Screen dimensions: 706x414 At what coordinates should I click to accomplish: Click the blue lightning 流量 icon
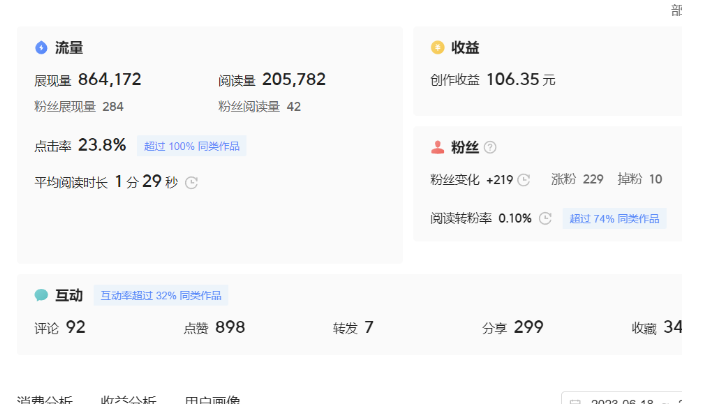point(41,47)
